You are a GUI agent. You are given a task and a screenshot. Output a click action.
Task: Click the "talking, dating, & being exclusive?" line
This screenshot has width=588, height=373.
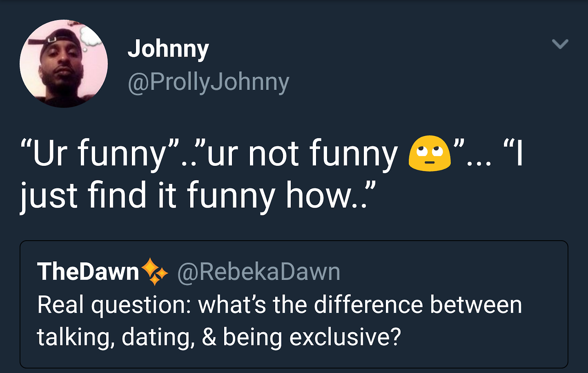coord(219,338)
